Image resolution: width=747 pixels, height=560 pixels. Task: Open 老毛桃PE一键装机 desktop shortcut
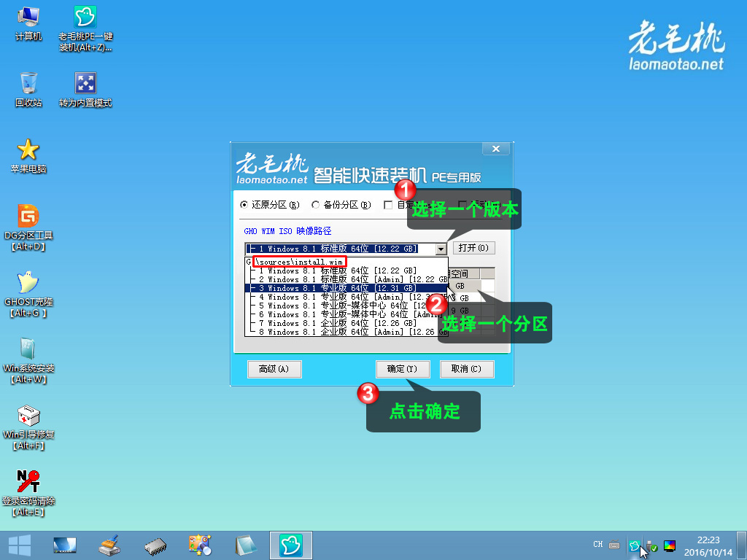coord(85,28)
